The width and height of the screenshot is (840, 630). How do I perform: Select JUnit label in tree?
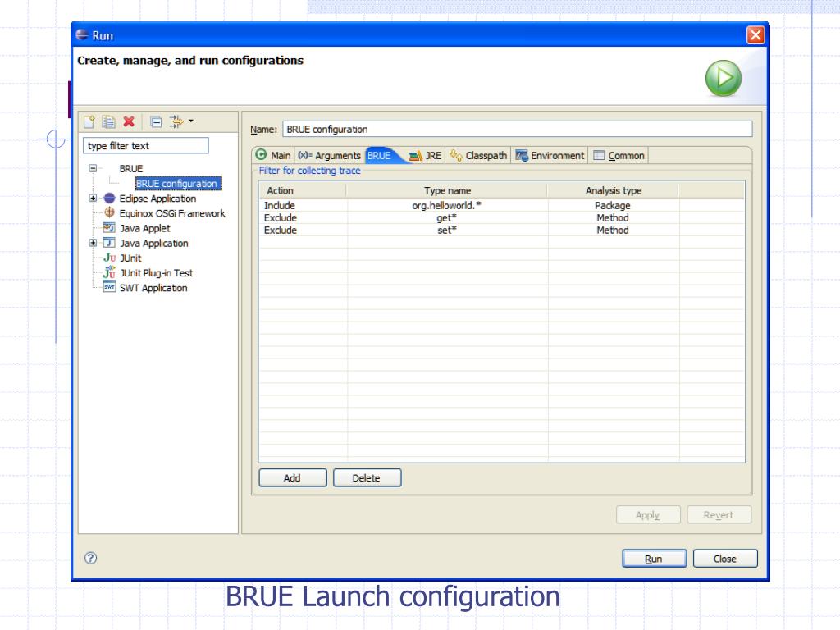tap(130, 258)
